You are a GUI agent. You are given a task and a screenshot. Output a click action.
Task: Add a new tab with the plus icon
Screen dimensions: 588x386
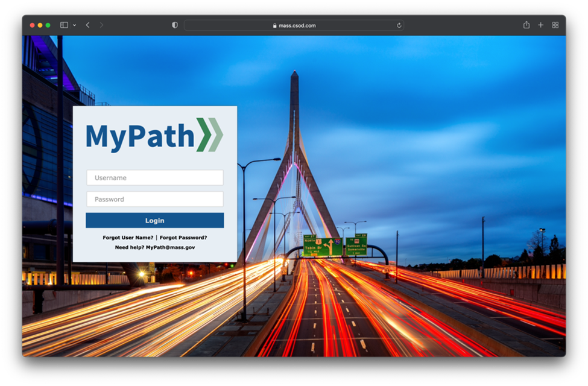[x=540, y=25]
